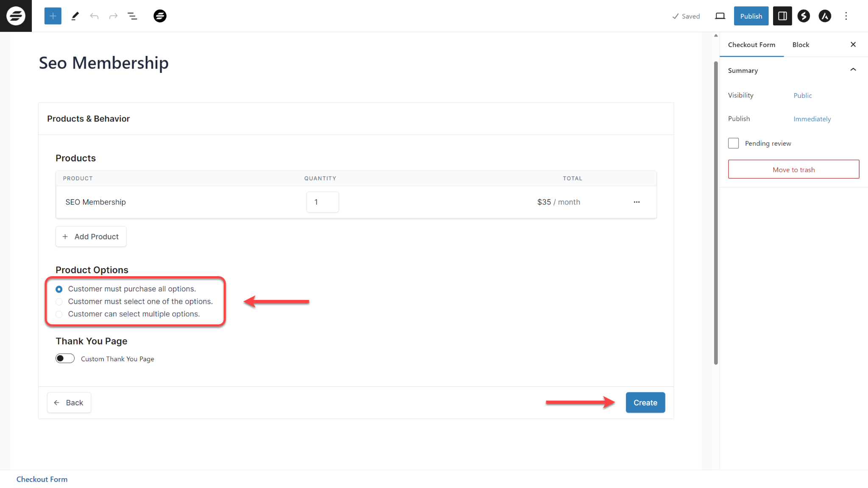The image size is (868, 488).
Task: Click the undo arrow icon
Action: pyautogui.click(x=94, y=16)
